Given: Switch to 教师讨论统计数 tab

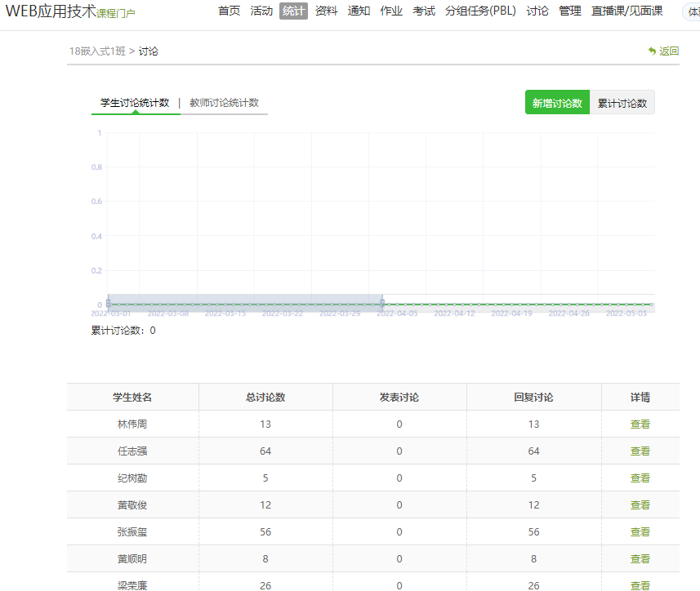Looking at the screenshot, I should pyautogui.click(x=224, y=103).
